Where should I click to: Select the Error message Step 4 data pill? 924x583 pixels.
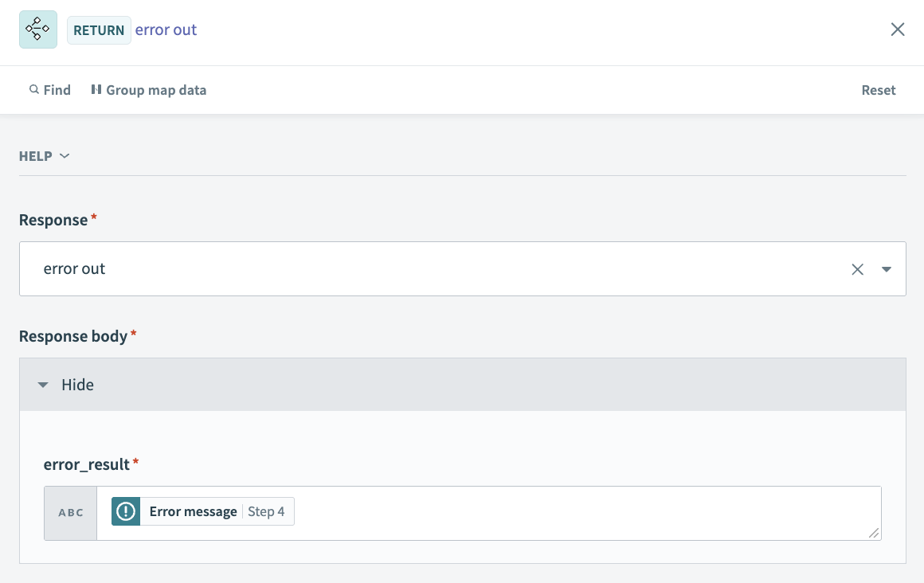pyautogui.click(x=202, y=511)
